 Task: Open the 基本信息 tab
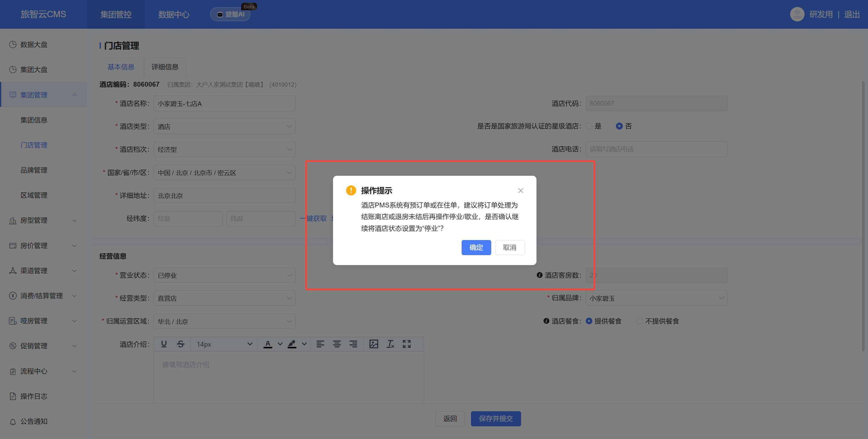point(121,67)
